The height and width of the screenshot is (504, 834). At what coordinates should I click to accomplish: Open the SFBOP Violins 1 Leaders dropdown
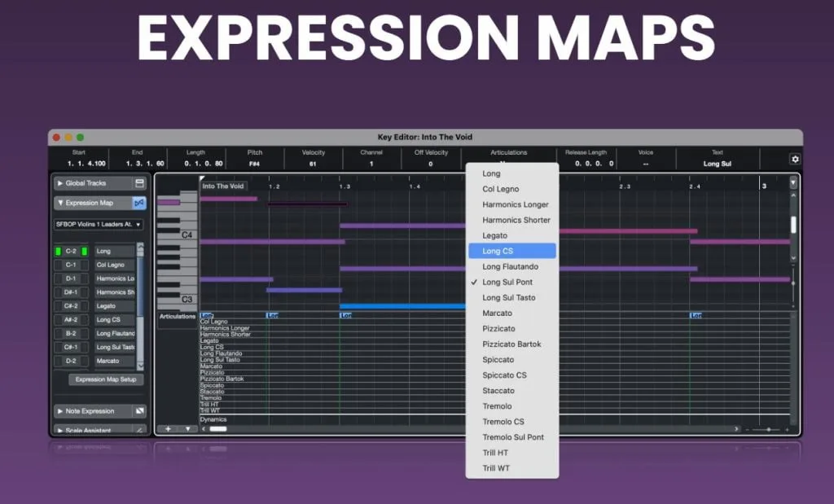(100, 224)
